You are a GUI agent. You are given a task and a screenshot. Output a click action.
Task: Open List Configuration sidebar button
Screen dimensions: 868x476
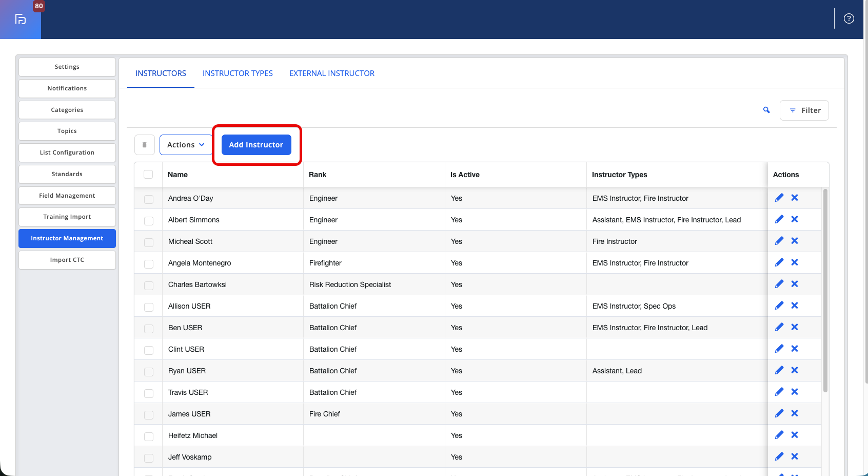pyautogui.click(x=67, y=153)
